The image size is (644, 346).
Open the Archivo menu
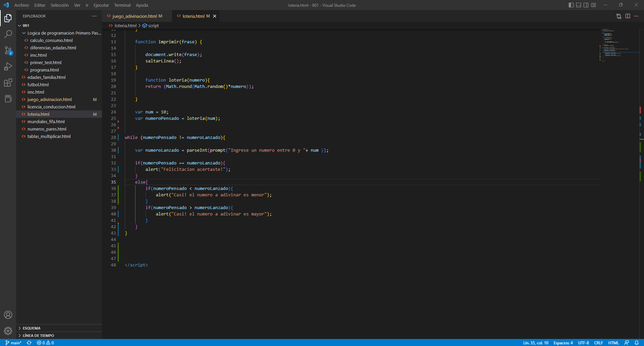(21, 5)
